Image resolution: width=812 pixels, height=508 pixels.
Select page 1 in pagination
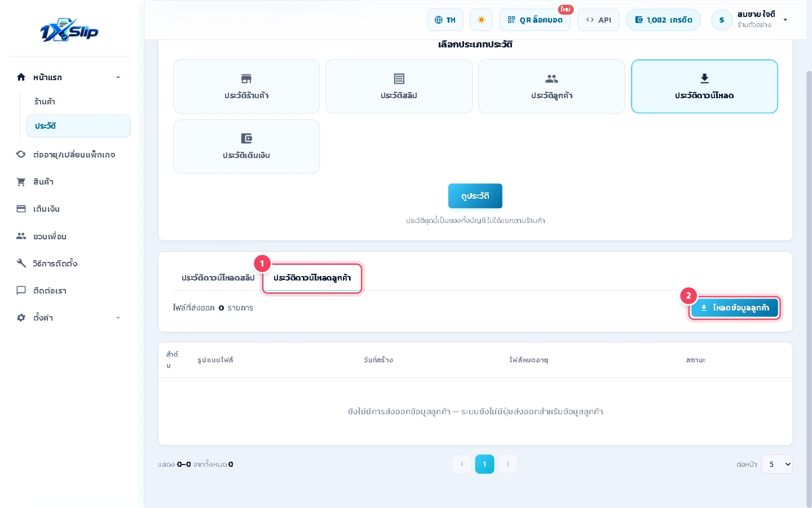pos(485,464)
